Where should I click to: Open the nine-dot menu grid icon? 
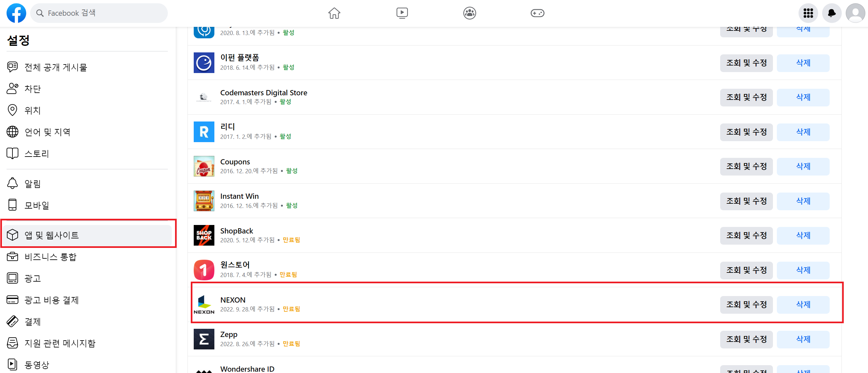point(808,13)
